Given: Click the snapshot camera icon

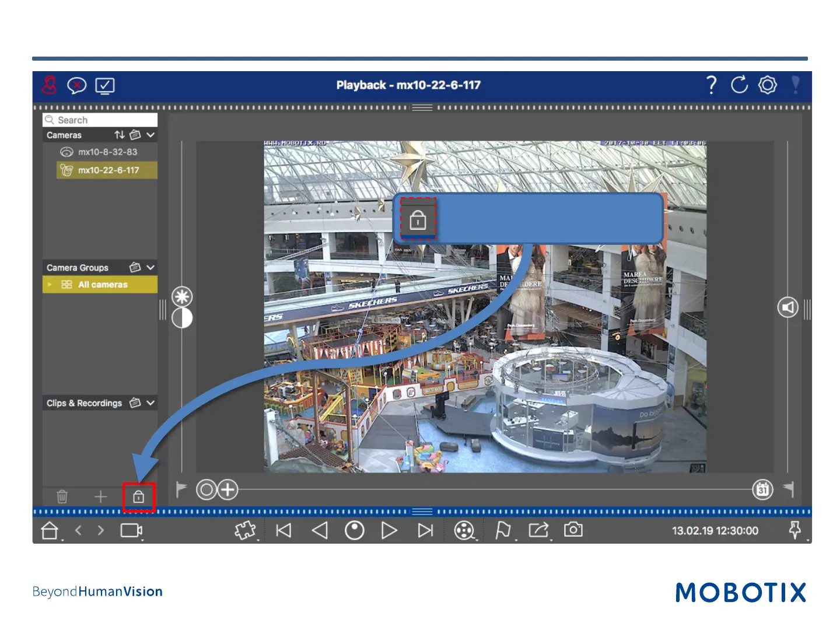Looking at the screenshot, I should 573,530.
